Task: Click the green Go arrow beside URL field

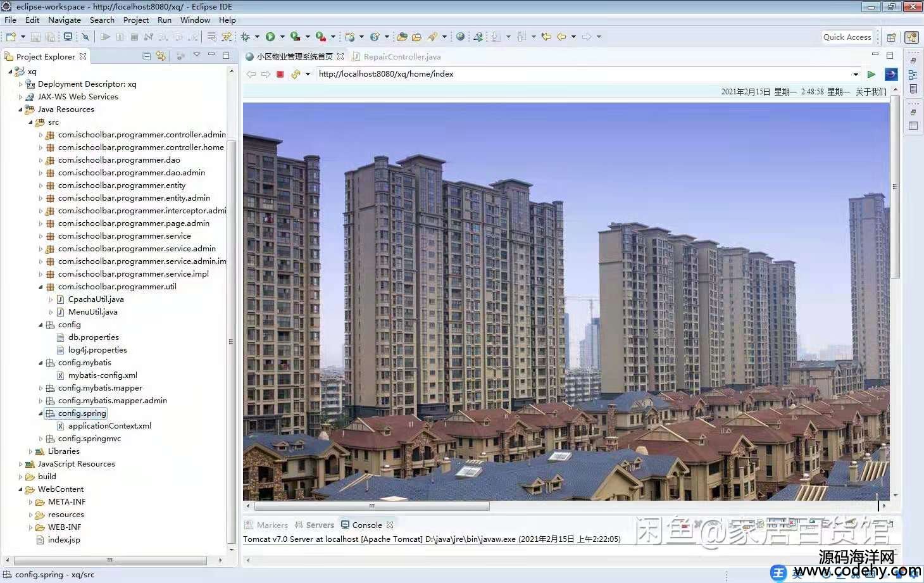Action: pos(871,74)
